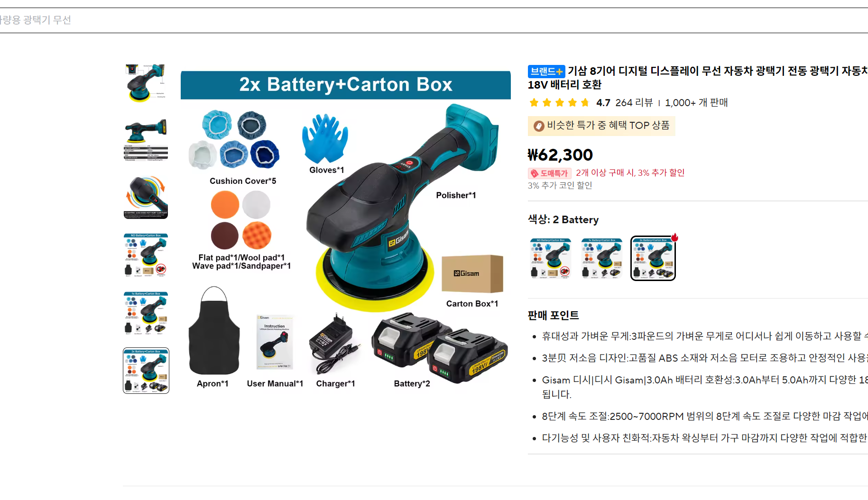The width and height of the screenshot is (868, 500).
Task: Select the NO Battery color option
Action: pos(551,258)
